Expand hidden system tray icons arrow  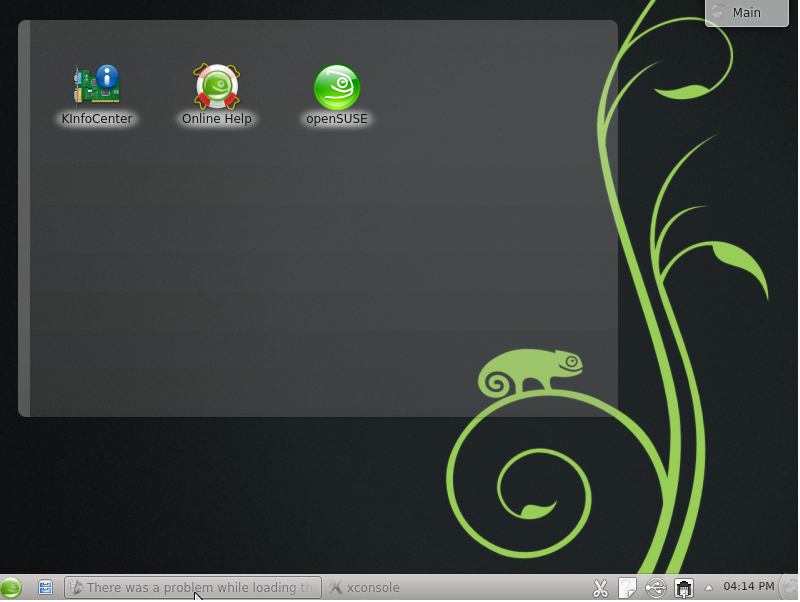click(x=709, y=587)
